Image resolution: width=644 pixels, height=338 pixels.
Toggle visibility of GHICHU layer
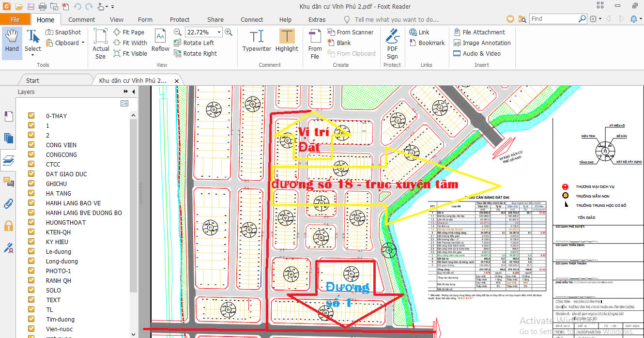pyautogui.click(x=31, y=184)
